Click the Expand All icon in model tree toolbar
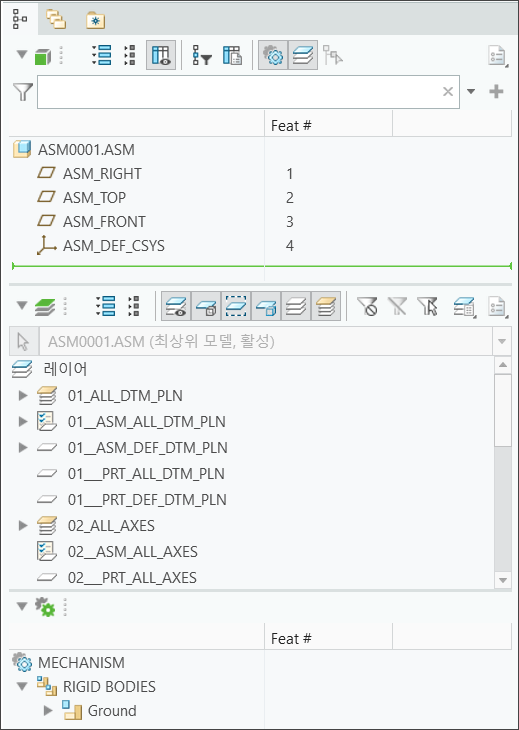 [101, 55]
